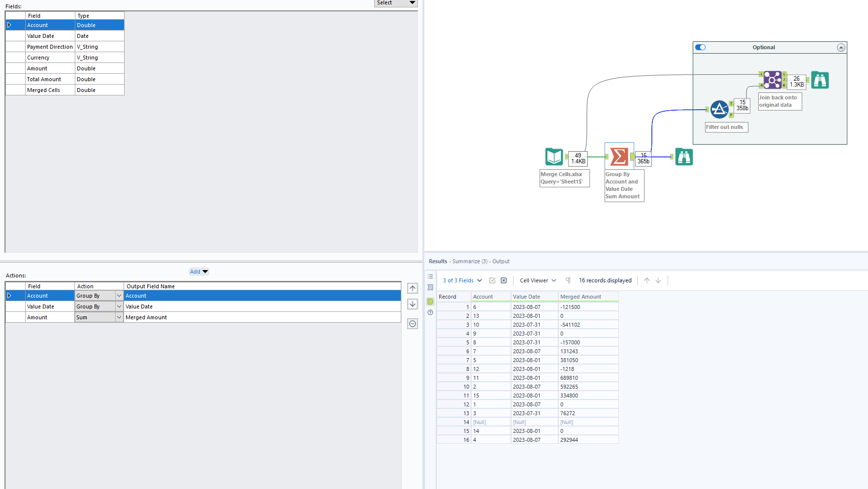Viewport: 868px width, 489px height.
Task: Change the Group By action for Value Date
Action: [x=119, y=306]
